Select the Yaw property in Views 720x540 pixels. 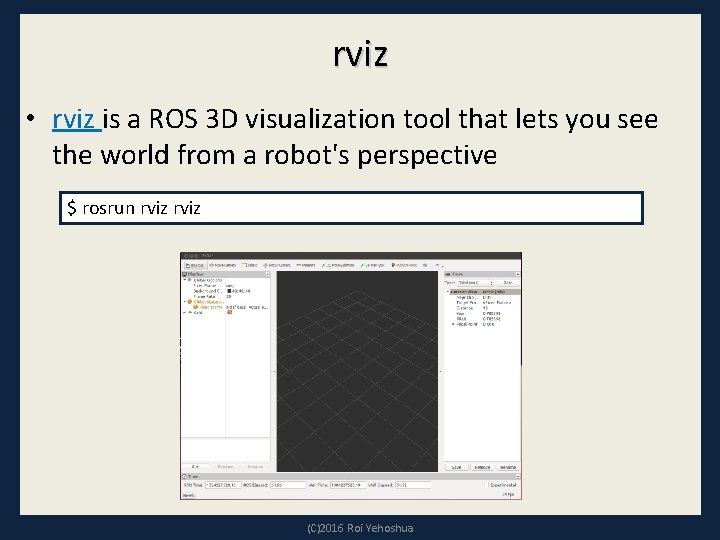tap(483, 314)
